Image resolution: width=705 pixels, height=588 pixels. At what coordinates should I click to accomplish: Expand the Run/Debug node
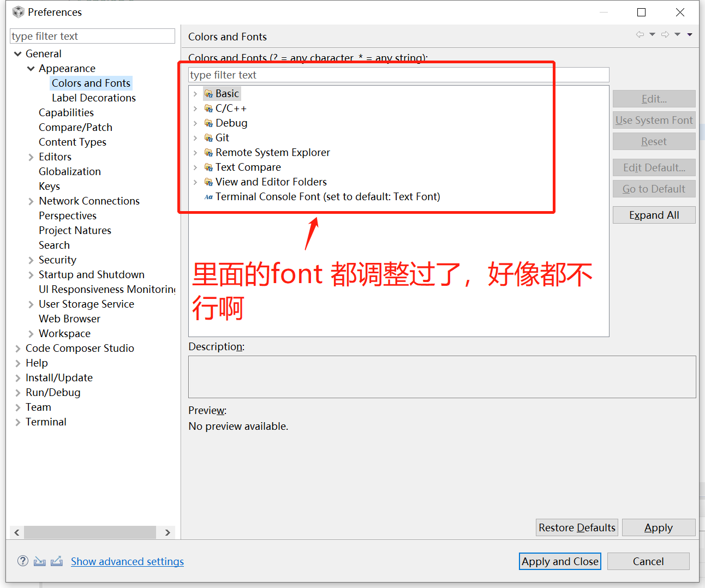[x=18, y=393]
